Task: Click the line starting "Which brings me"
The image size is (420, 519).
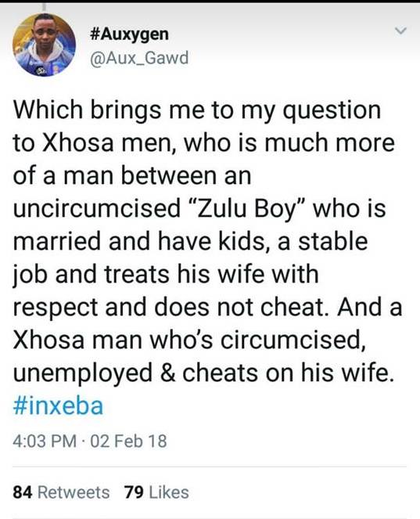Action: 197,111
